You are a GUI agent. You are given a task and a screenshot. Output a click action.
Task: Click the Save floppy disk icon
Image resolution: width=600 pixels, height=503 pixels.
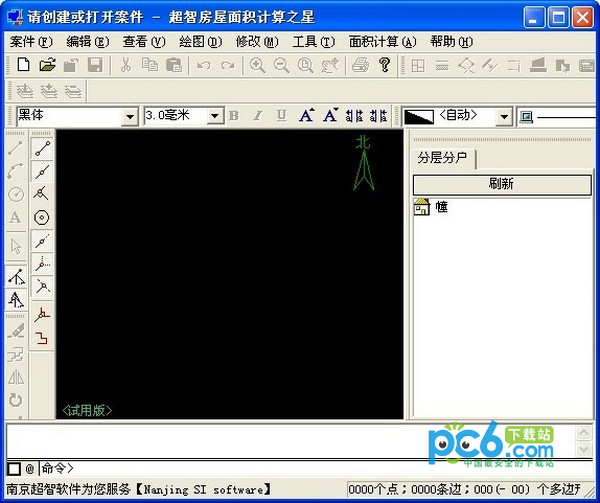tap(95, 65)
